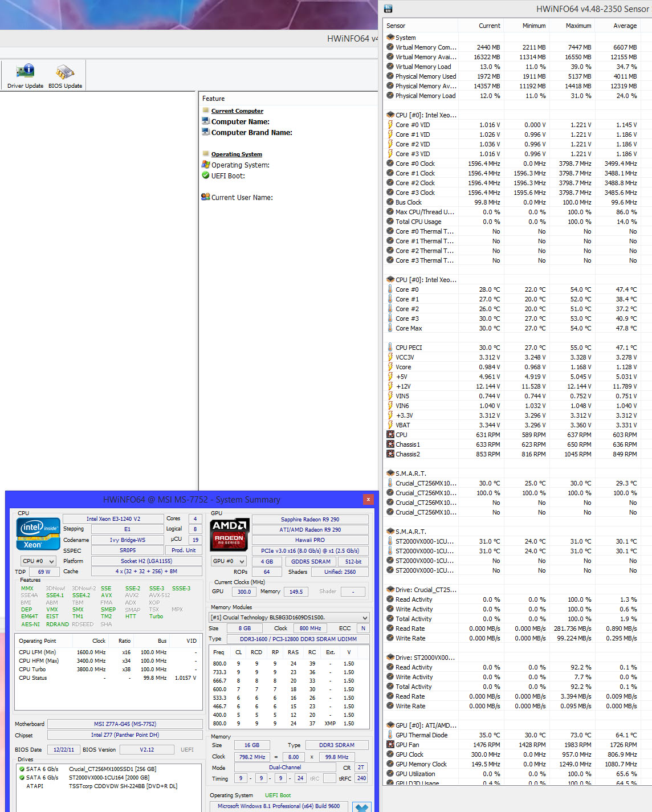652x812 pixels.
Task: Select the TSSTcorp CDDVDW SH-224BB drive entry
Action: 123,786
